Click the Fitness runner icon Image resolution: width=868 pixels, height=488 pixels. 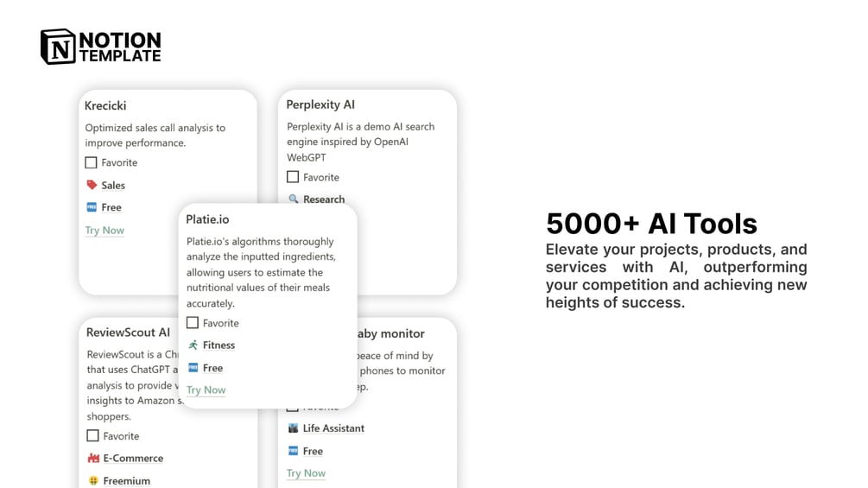click(193, 345)
